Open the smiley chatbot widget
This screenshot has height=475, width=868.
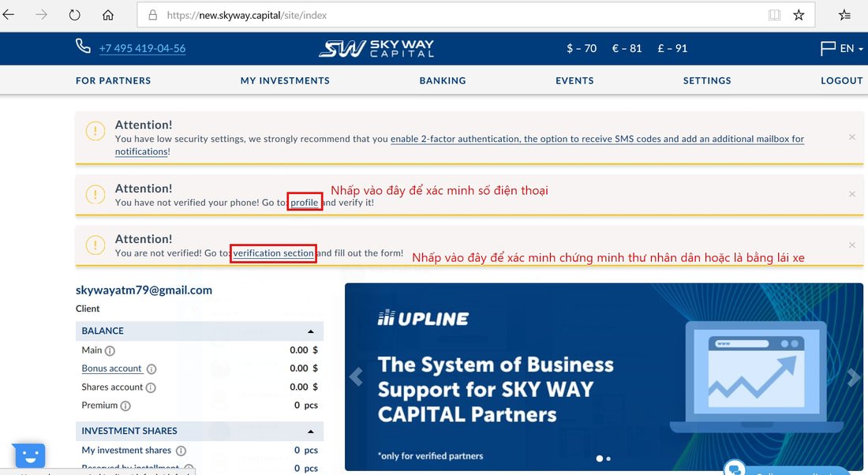point(28,455)
